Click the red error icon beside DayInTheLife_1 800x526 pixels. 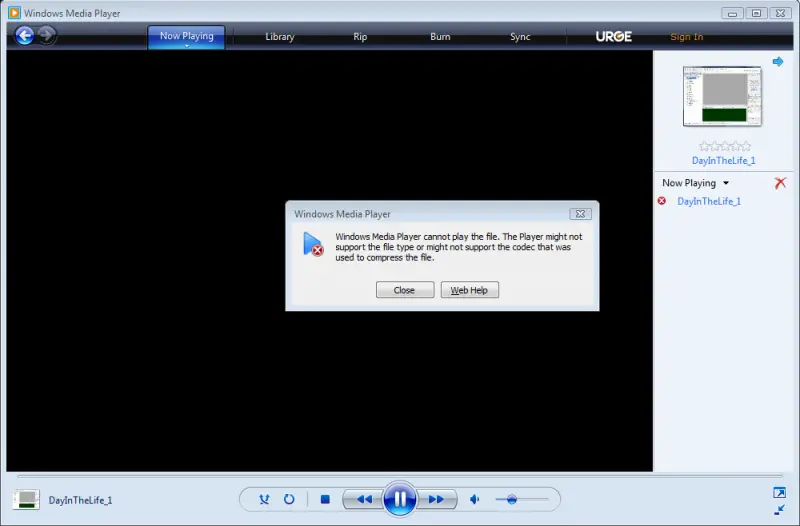pyautogui.click(x=662, y=201)
